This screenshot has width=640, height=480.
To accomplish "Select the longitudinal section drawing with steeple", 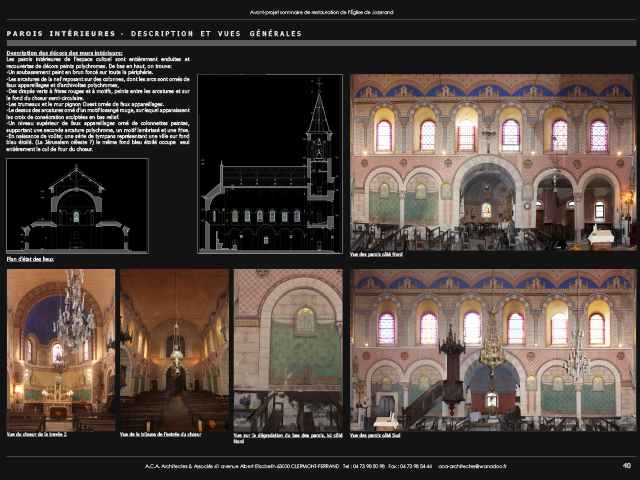I will pos(270,165).
